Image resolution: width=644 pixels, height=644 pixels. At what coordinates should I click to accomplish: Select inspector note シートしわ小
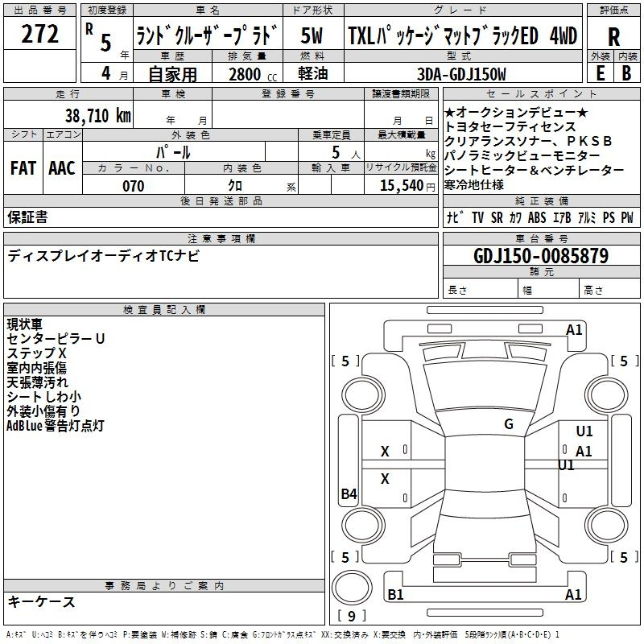click(x=44, y=397)
